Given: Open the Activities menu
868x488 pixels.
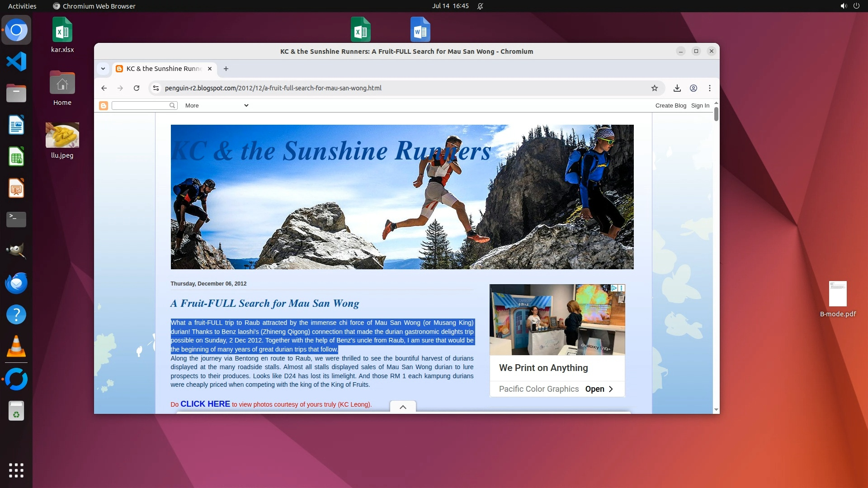Looking at the screenshot, I should pyautogui.click(x=22, y=6).
